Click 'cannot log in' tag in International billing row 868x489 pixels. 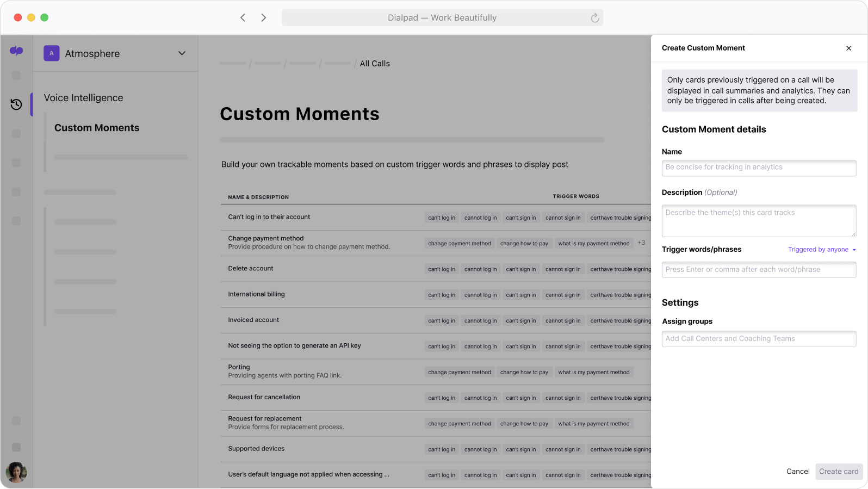481,295
